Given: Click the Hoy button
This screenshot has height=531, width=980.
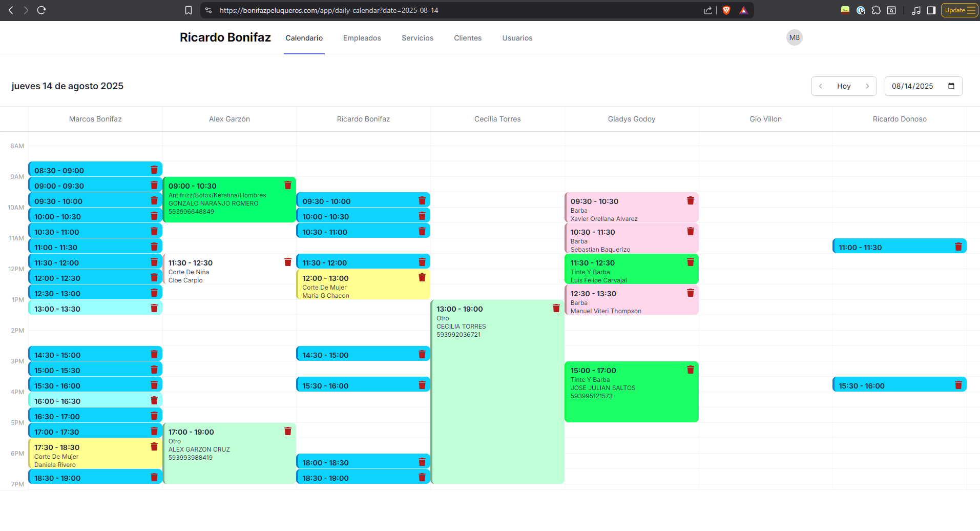Looking at the screenshot, I should click(843, 86).
